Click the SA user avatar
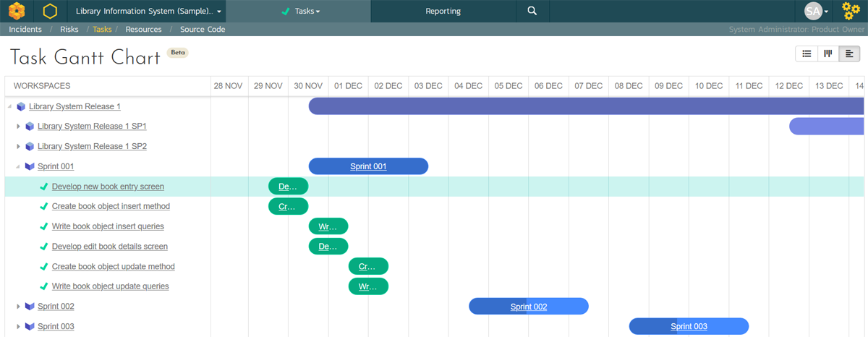 point(813,12)
